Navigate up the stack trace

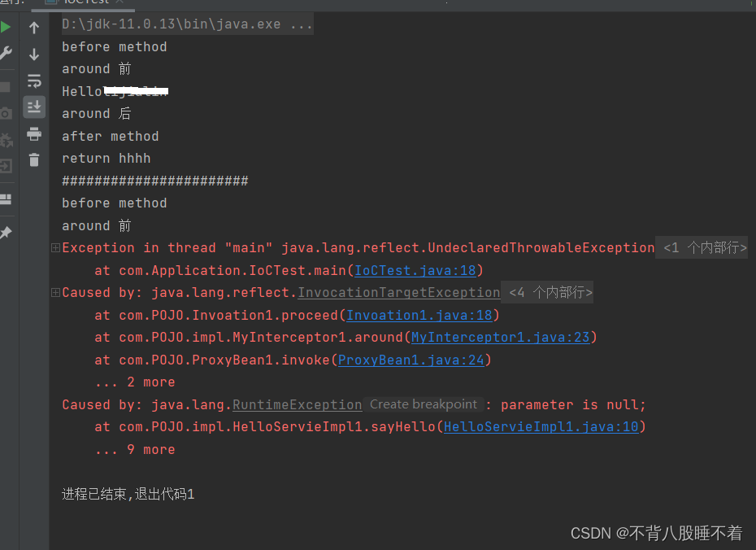[x=33, y=28]
